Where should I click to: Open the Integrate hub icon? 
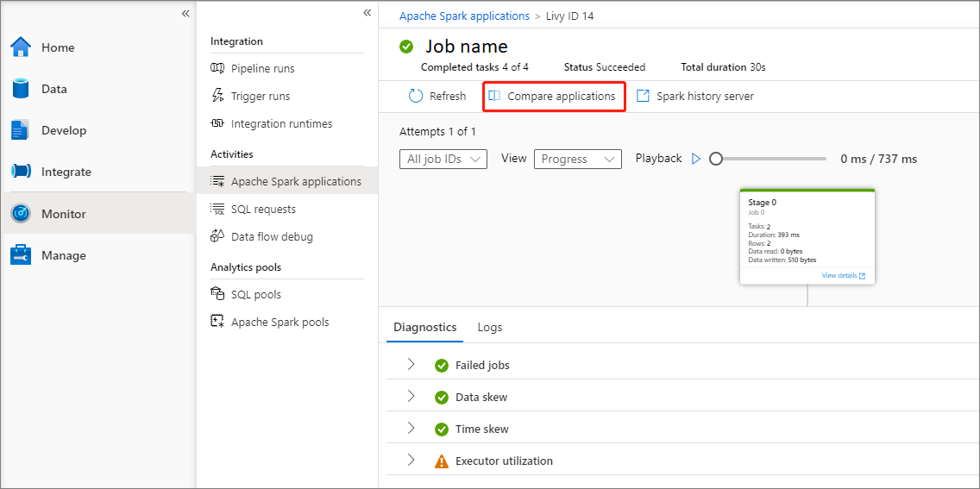[x=21, y=172]
